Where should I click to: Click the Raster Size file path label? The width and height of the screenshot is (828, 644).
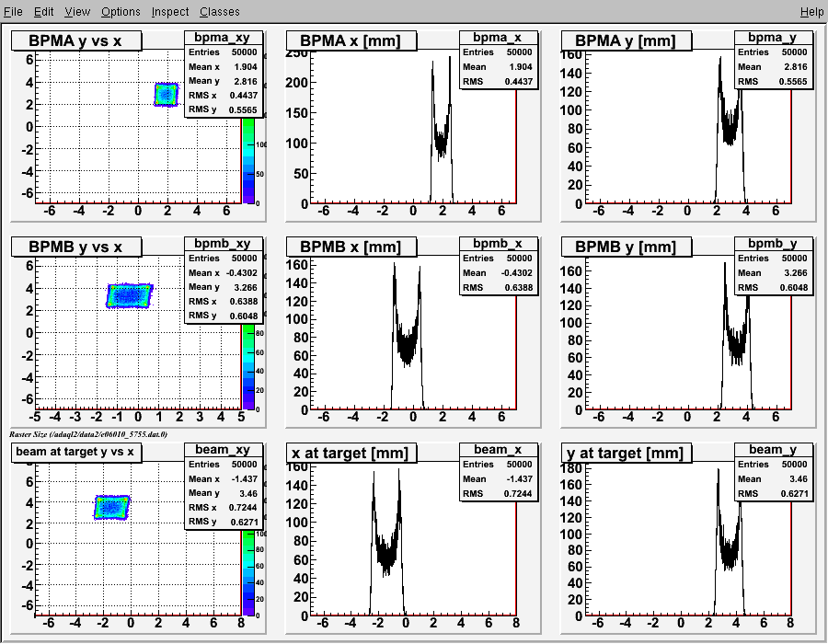(88, 434)
